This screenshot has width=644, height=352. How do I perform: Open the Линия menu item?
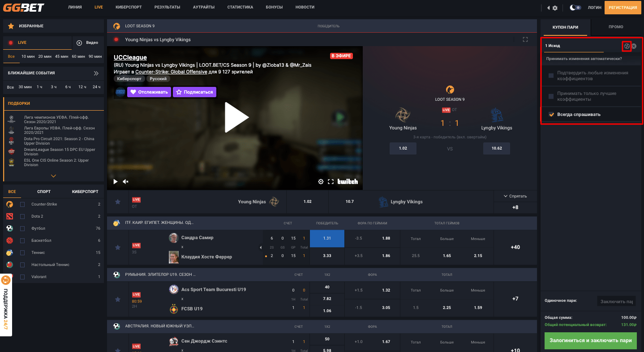point(75,8)
